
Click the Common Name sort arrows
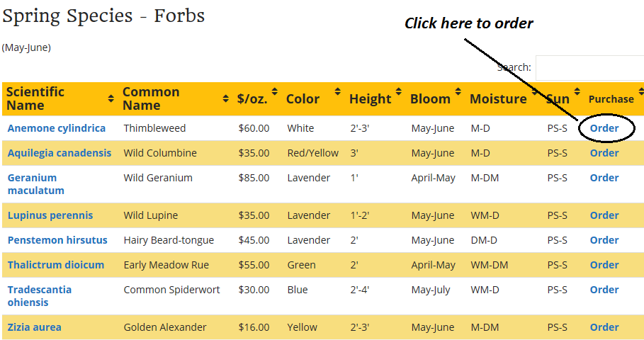[225, 98]
